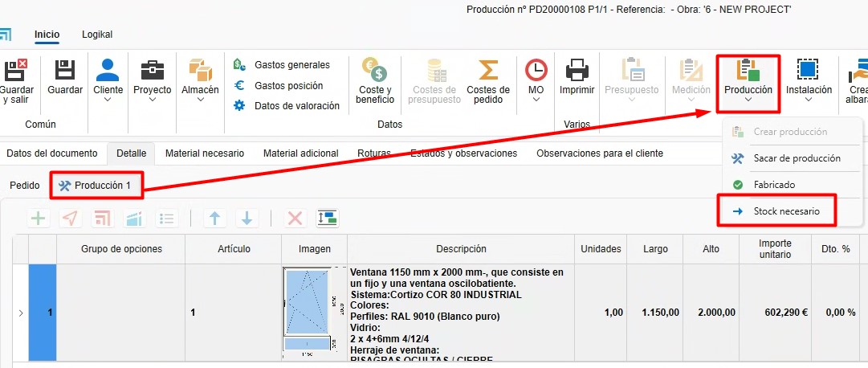Switch to the Inicio ribbon tab
Image resolution: width=868 pixels, height=368 pixels.
(47, 35)
